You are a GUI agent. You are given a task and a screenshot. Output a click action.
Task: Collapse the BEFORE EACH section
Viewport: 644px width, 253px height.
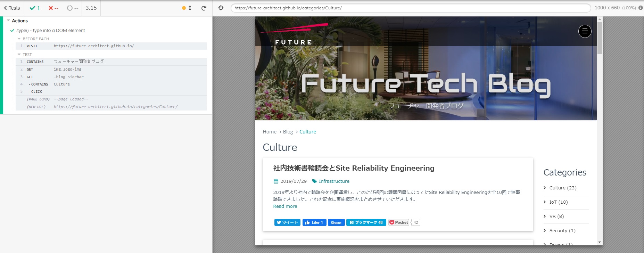tap(19, 39)
